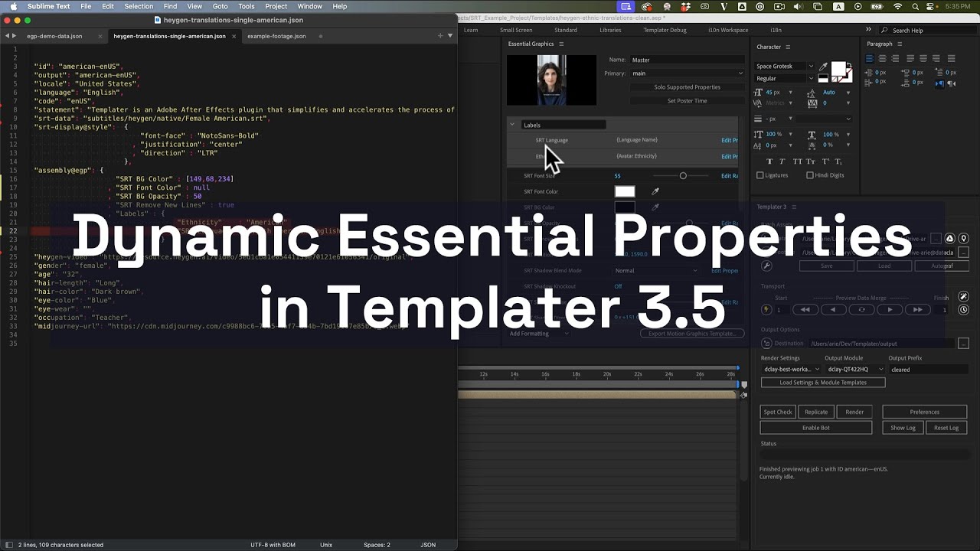This screenshot has width=980, height=551.
Task: Apply All Caps text style
Action: [797, 161]
